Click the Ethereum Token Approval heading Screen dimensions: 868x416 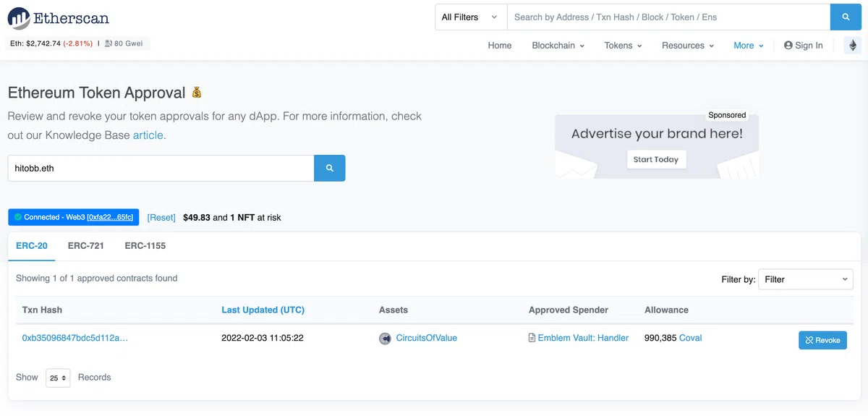(97, 93)
